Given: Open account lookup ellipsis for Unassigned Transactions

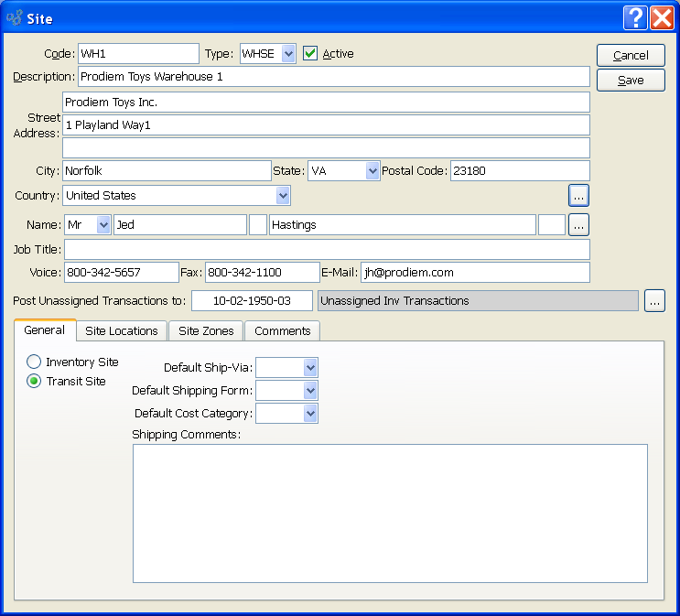Looking at the screenshot, I should click(654, 300).
